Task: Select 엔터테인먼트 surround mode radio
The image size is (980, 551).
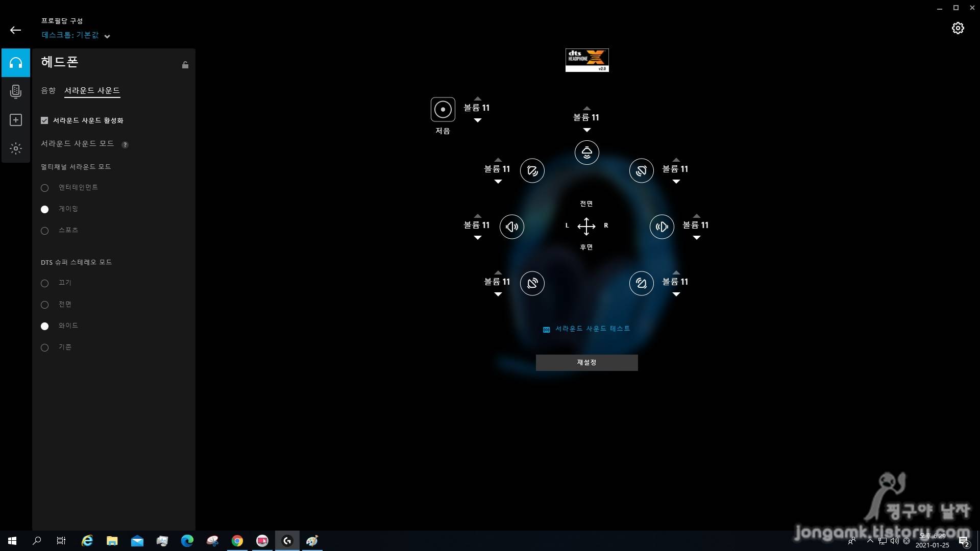Action: click(45, 188)
